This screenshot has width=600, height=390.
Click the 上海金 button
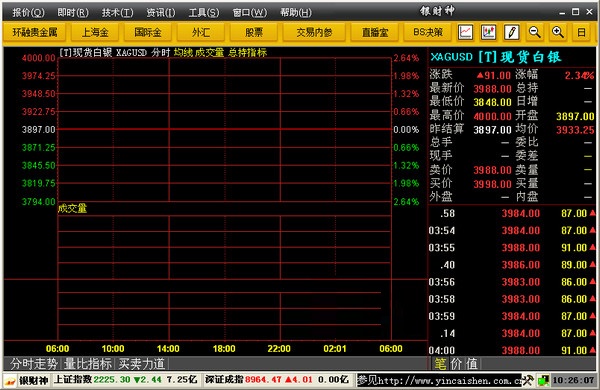click(x=95, y=32)
